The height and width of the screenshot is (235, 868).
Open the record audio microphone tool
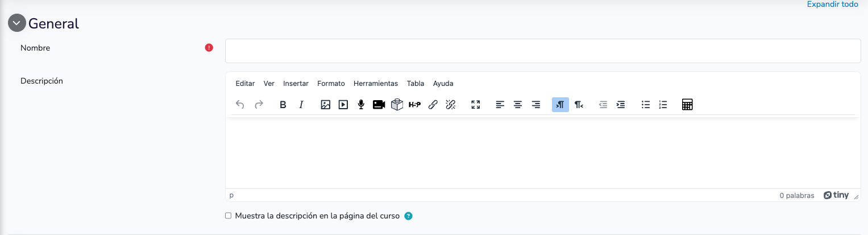(x=361, y=105)
